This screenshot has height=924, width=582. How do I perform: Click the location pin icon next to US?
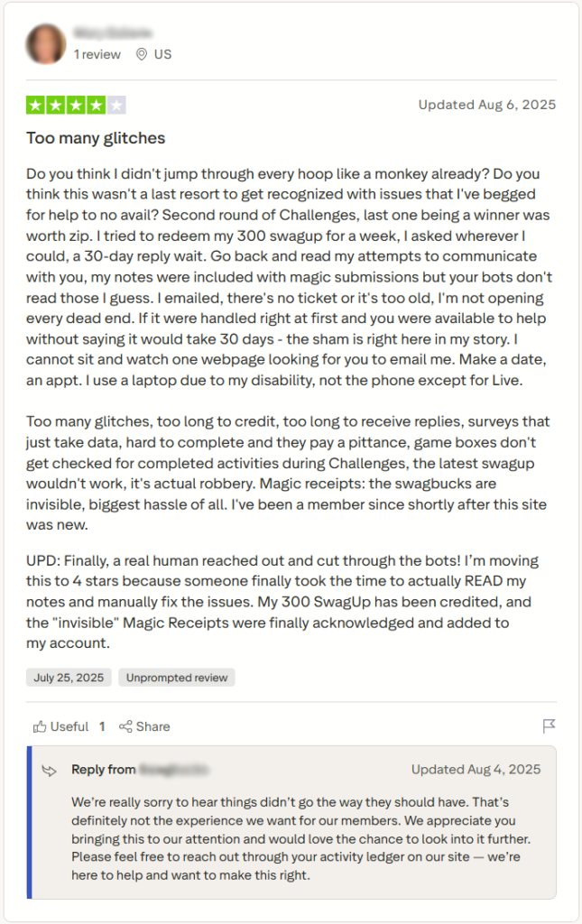(141, 54)
